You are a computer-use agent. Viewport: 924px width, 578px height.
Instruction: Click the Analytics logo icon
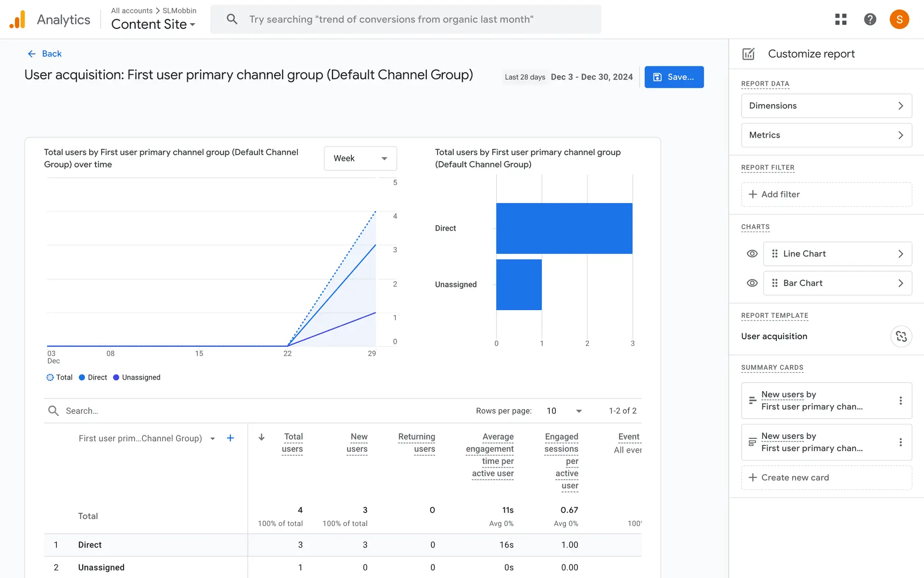coord(17,19)
